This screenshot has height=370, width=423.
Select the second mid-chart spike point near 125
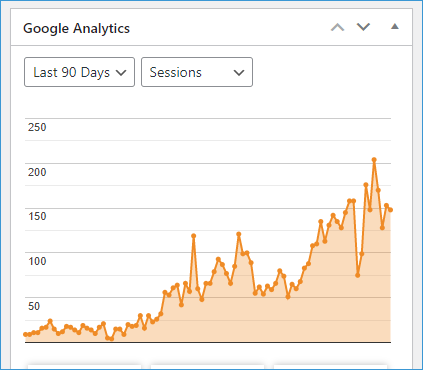click(x=239, y=234)
